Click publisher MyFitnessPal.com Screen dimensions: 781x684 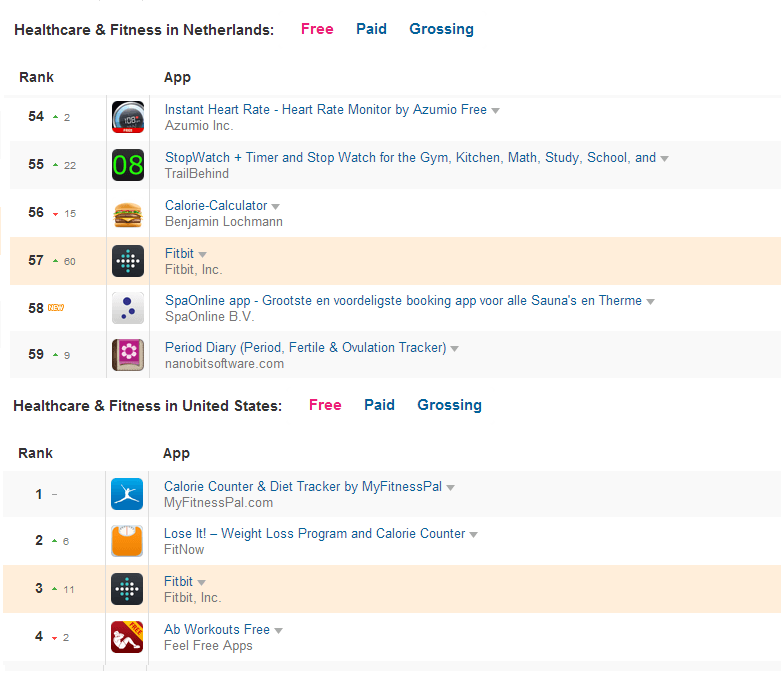218,503
